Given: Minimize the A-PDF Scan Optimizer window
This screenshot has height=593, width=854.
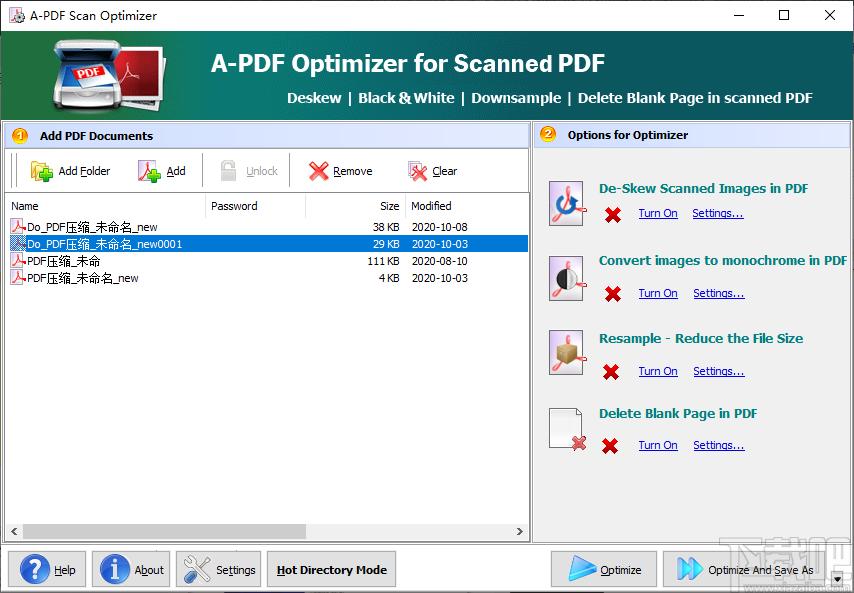Looking at the screenshot, I should 738,15.
